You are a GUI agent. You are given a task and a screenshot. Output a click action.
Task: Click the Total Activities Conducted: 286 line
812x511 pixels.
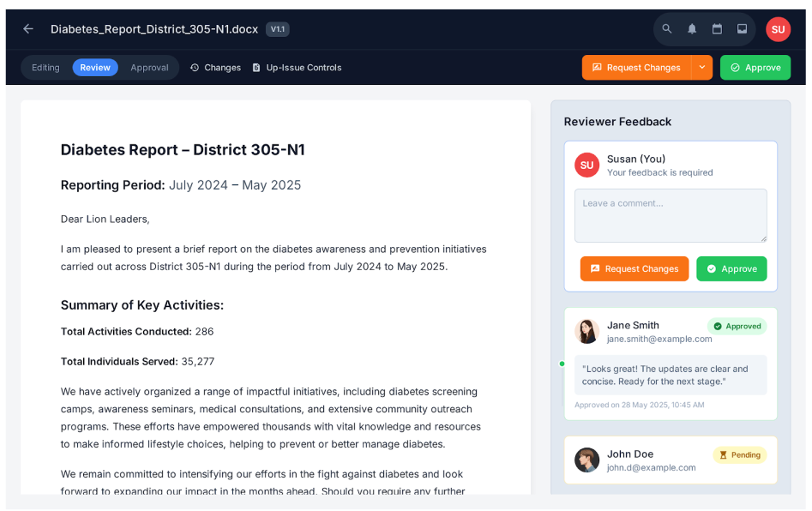[137, 332]
